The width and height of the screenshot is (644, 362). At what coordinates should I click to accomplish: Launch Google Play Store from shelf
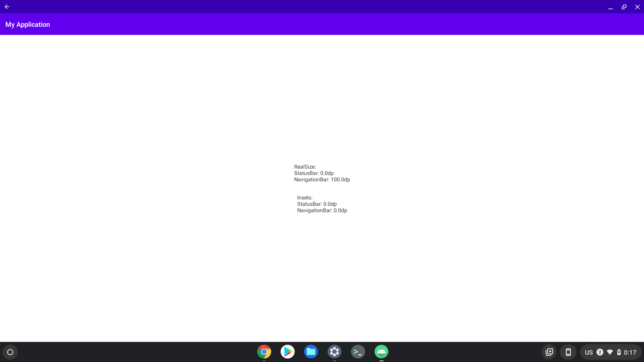[287, 352]
